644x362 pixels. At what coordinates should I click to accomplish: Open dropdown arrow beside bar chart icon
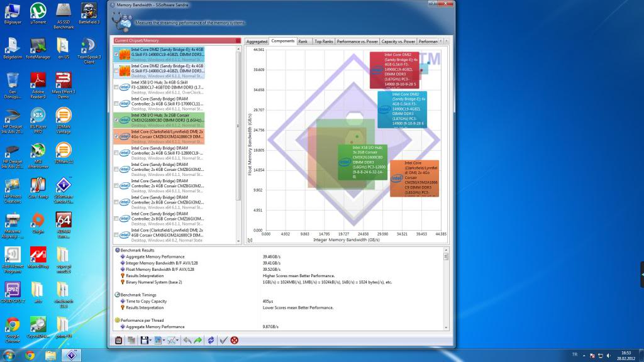[164, 340]
